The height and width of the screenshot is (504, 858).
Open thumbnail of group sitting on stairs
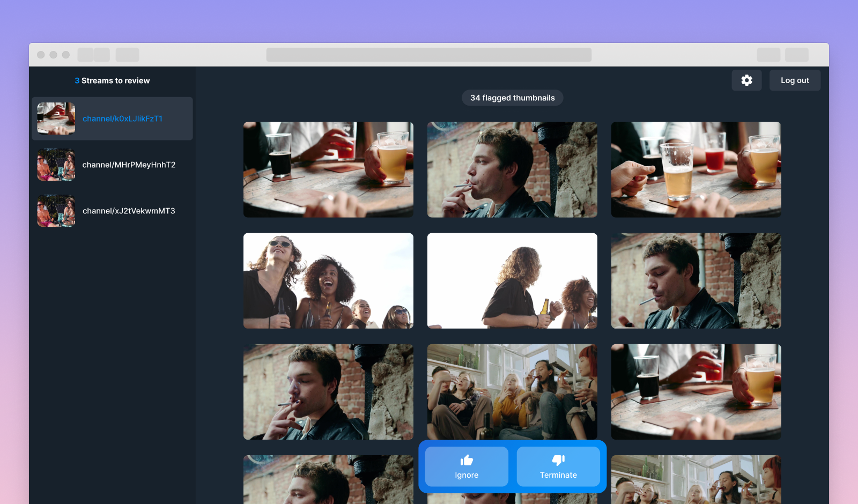(x=512, y=391)
